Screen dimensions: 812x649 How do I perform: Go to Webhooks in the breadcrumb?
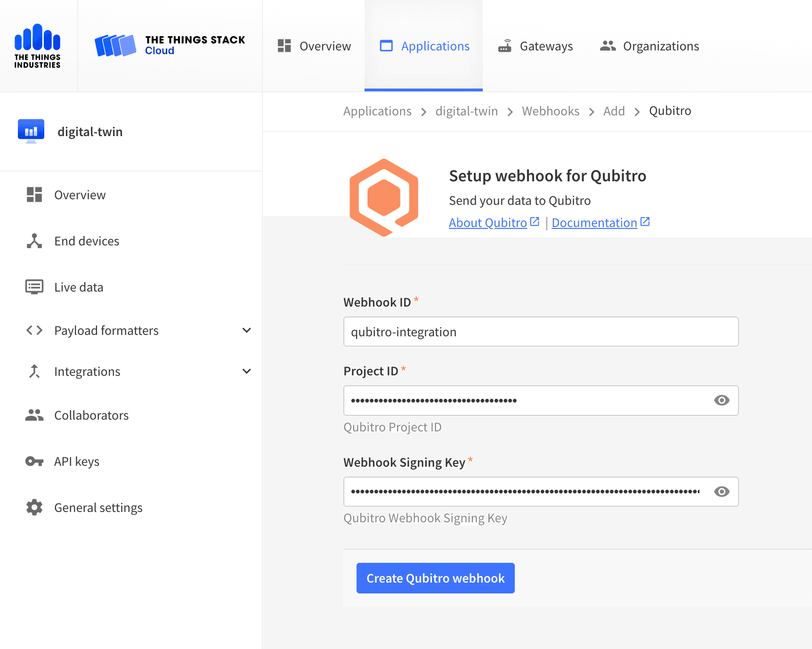pos(551,111)
